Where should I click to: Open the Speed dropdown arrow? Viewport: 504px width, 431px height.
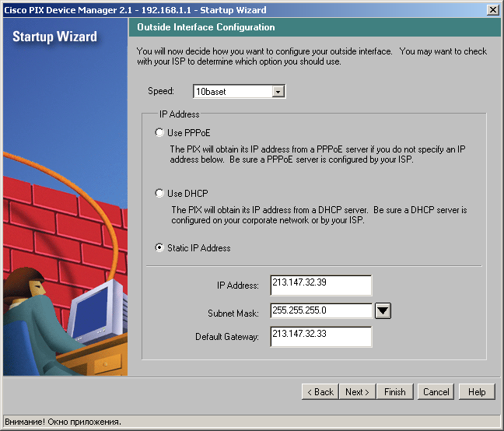[x=278, y=92]
